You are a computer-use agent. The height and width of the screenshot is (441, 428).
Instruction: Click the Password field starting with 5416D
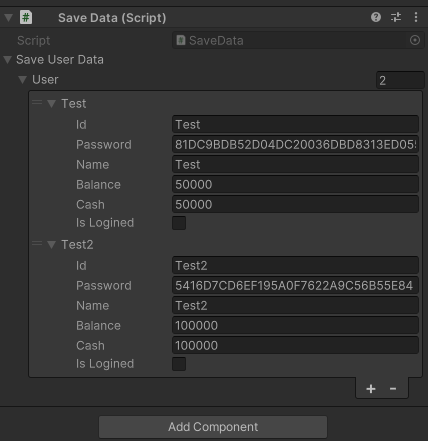point(295,285)
